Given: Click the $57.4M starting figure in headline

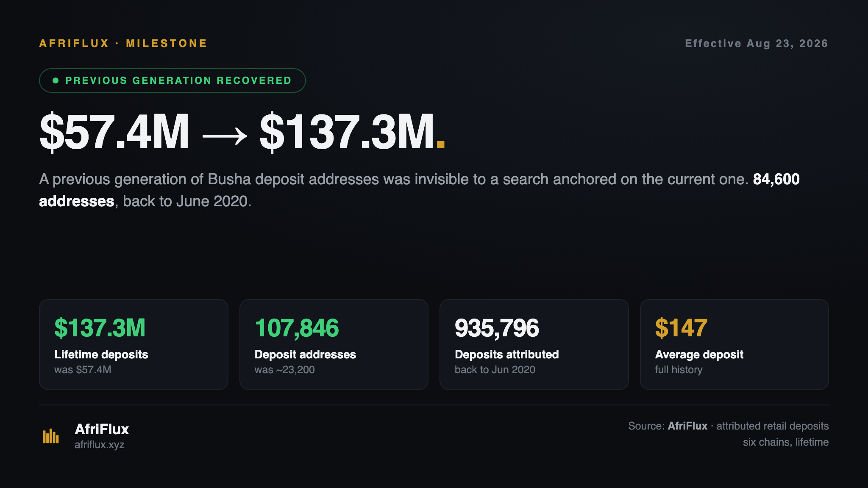Looking at the screenshot, I should pyautogui.click(x=114, y=132).
